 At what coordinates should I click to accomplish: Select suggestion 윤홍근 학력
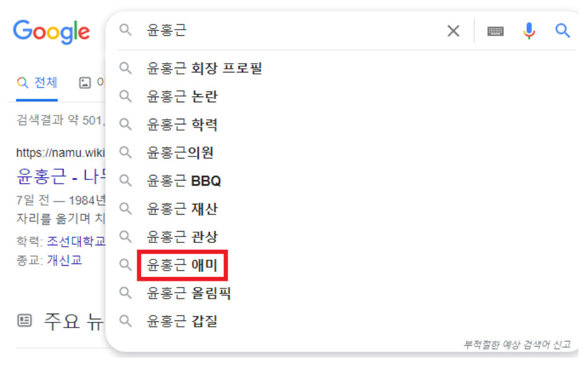[182, 124]
